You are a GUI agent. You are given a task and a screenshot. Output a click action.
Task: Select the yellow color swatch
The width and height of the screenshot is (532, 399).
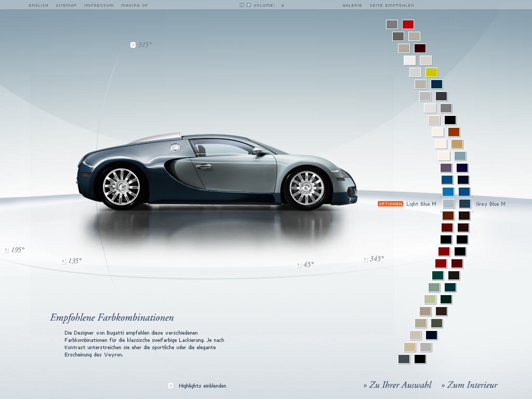[431, 72]
